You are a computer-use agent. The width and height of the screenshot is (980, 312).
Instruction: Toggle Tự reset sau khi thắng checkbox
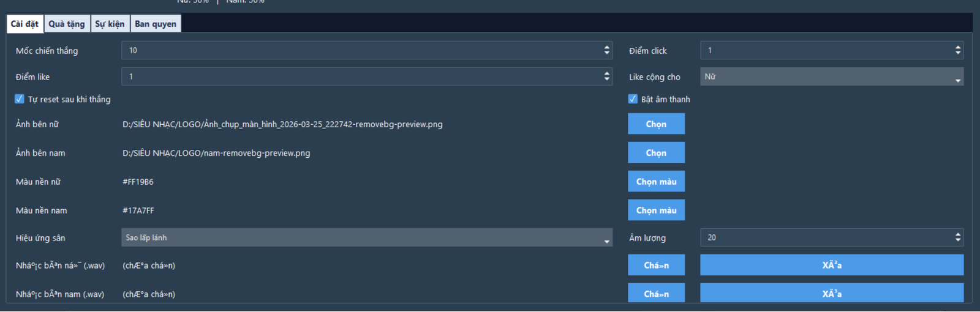pos(20,99)
